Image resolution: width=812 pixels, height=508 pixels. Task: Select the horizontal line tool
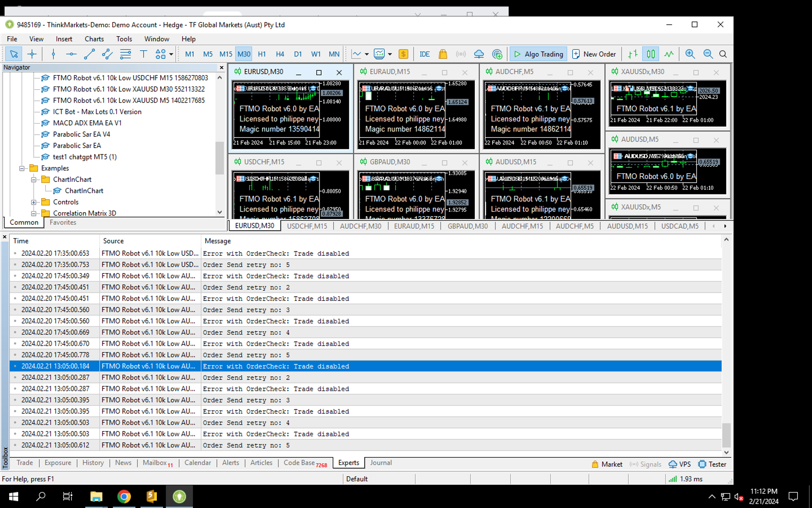click(x=71, y=54)
